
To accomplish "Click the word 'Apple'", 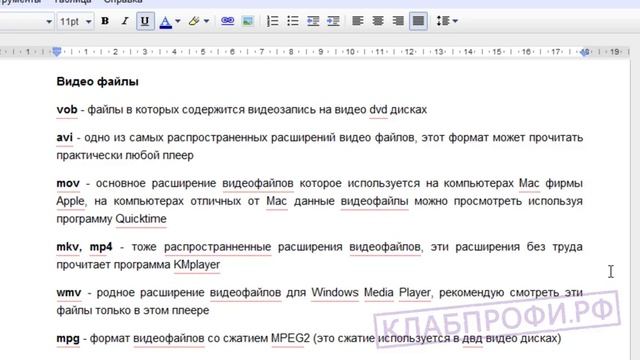I will pos(71,201).
